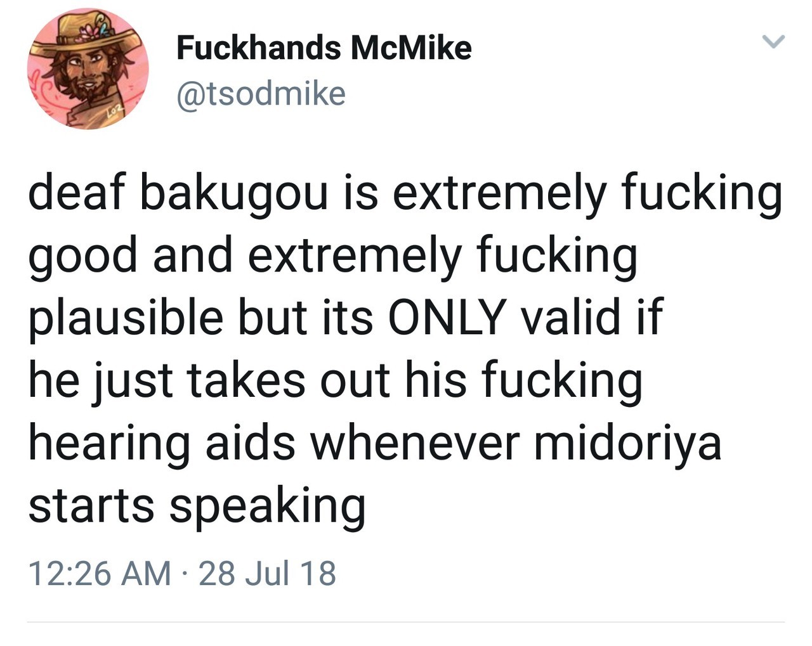The width and height of the screenshot is (812, 646).
Task: Open the Fuckhands McMike profile avatar
Action: point(88,69)
